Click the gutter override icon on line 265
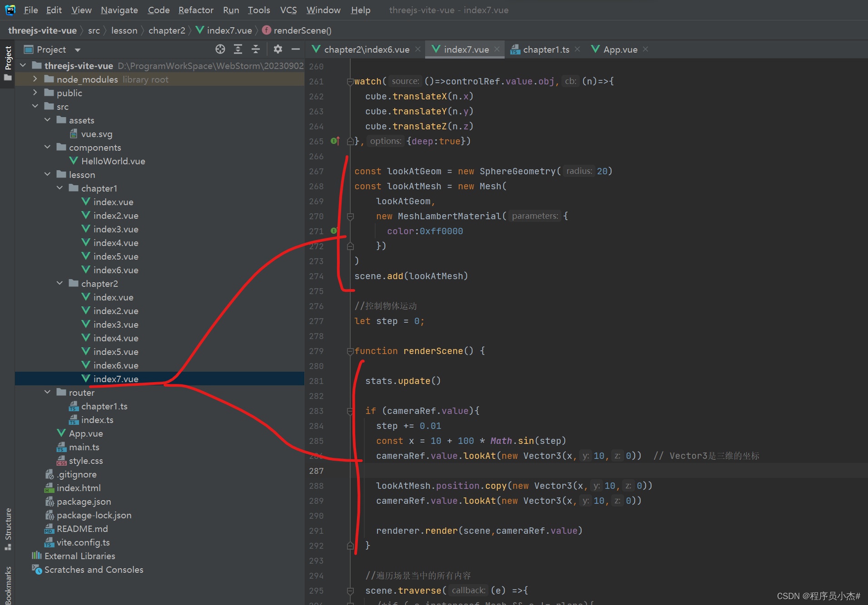Image resolution: width=868 pixels, height=605 pixels. tap(335, 141)
